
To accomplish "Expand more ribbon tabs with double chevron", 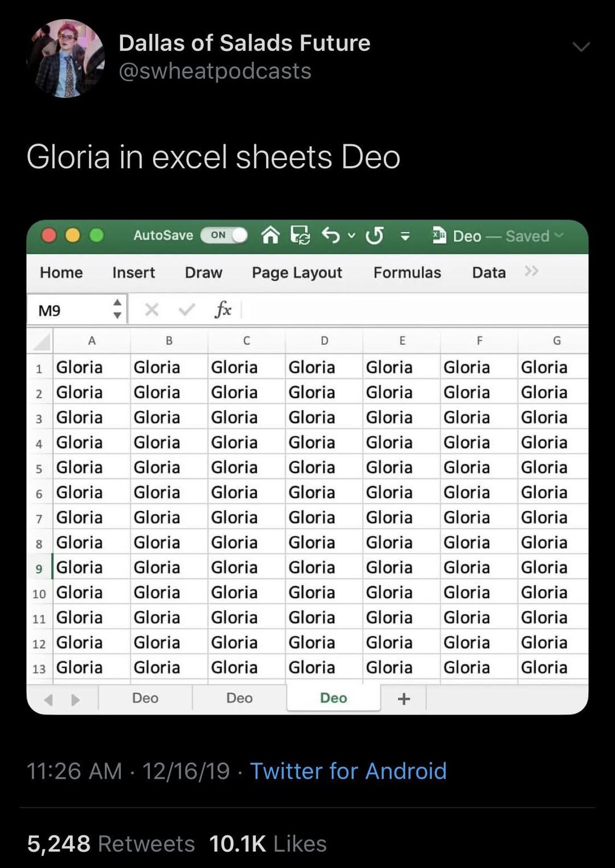I will [x=531, y=271].
